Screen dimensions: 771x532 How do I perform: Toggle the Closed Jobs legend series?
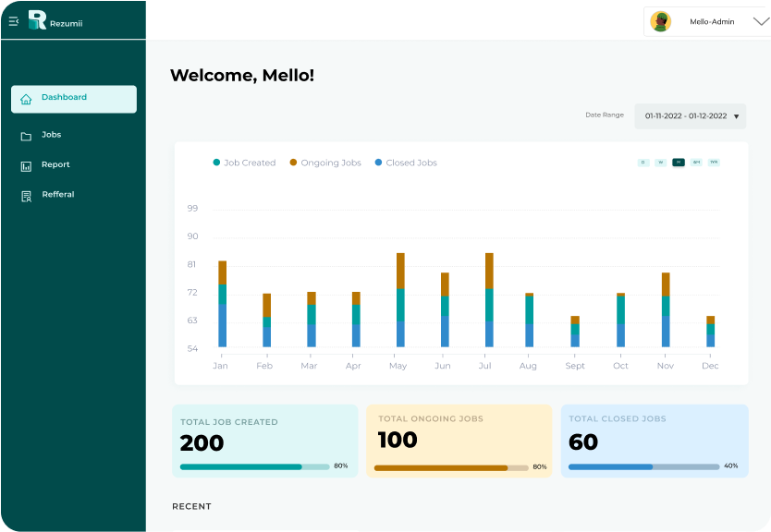pyautogui.click(x=406, y=163)
